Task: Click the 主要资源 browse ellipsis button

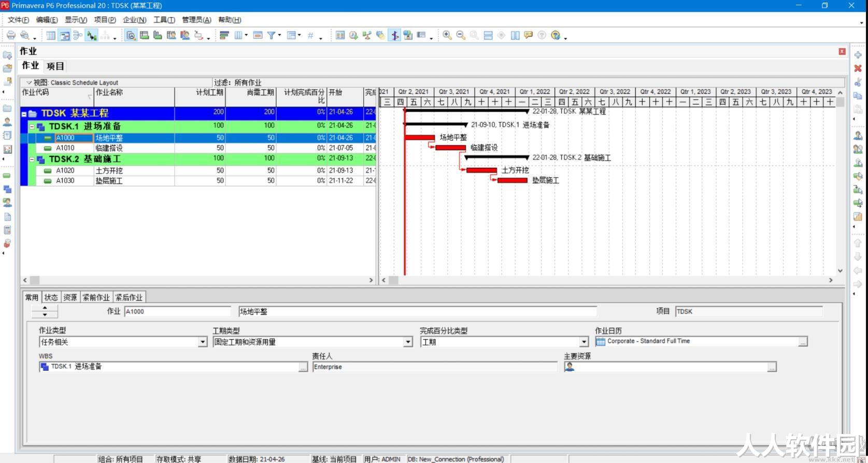Action: (772, 367)
